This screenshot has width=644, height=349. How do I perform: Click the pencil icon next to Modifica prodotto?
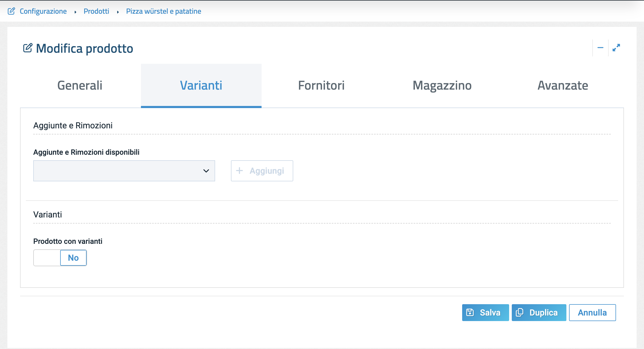pyautogui.click(x=28, y=48)
